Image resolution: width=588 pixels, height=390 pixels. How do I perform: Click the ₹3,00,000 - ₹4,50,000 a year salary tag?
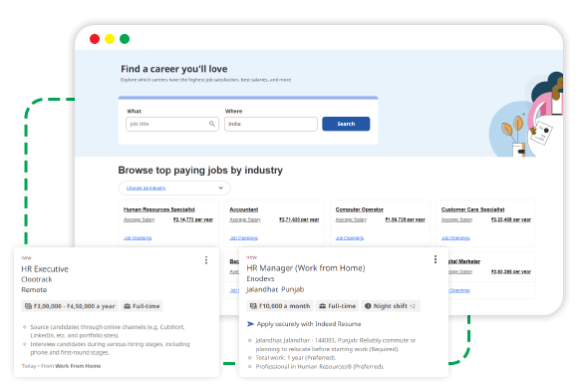click(70, 306)
